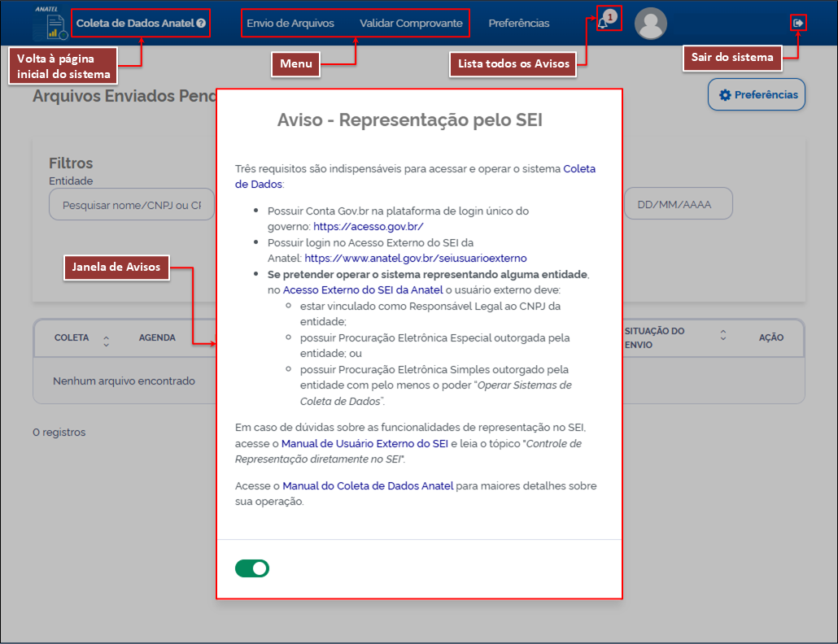838x644 pixels.
Task: Click Acesso Externo do SEI da Anatel link
Action: click(363, 289)
